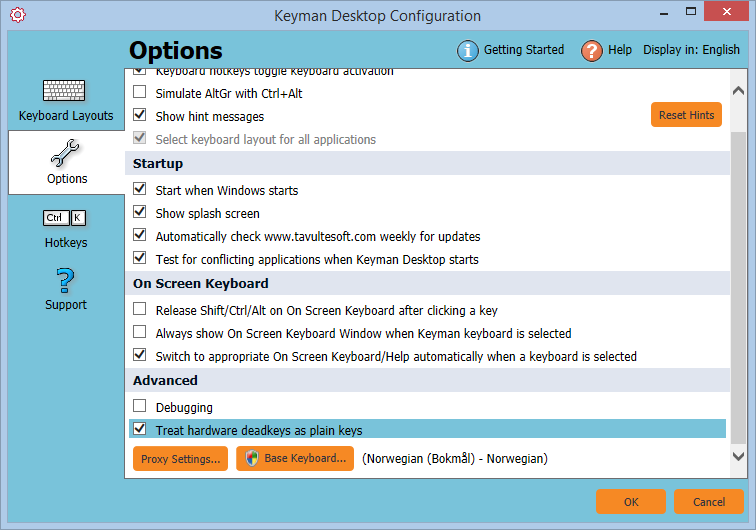Click the vertical scrollbar thumb
Image resolution: width=756 pixels, height=530 pixels.
pyautogui.click(x=738, y=287)
